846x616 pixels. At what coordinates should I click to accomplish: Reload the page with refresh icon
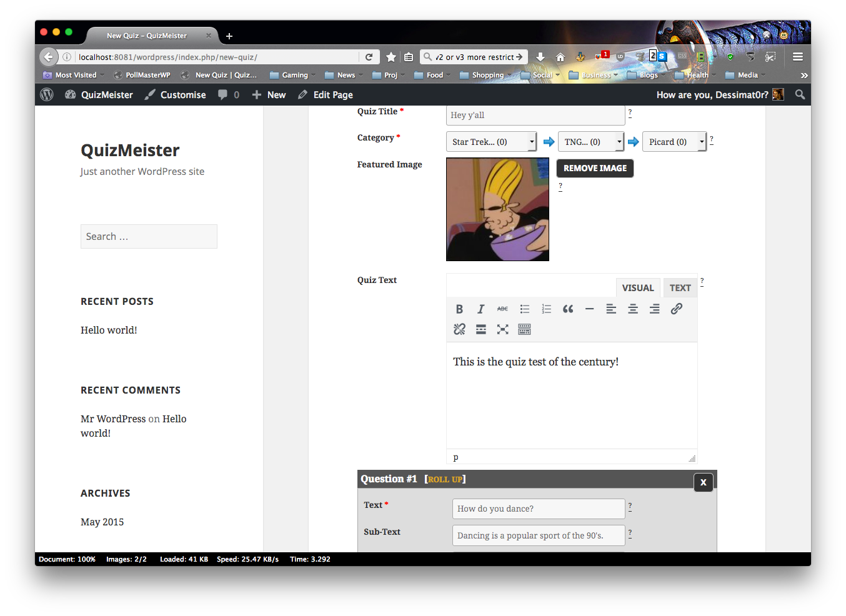(369, 57)
